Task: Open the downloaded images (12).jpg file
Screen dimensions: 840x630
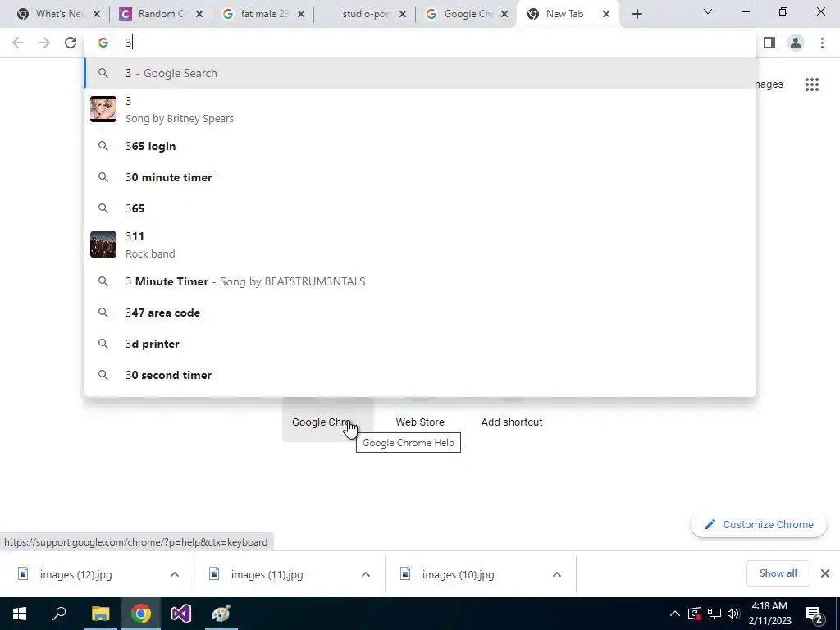Action: tap(76, 575)
